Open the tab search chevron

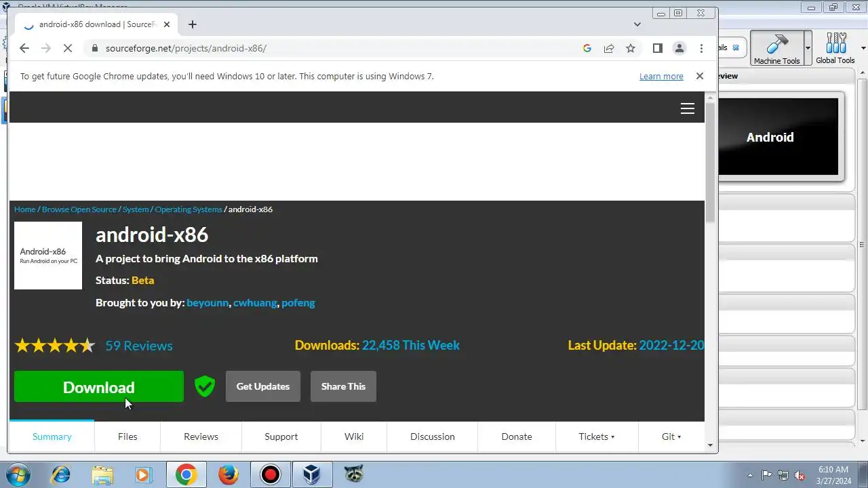coord(637,24)
